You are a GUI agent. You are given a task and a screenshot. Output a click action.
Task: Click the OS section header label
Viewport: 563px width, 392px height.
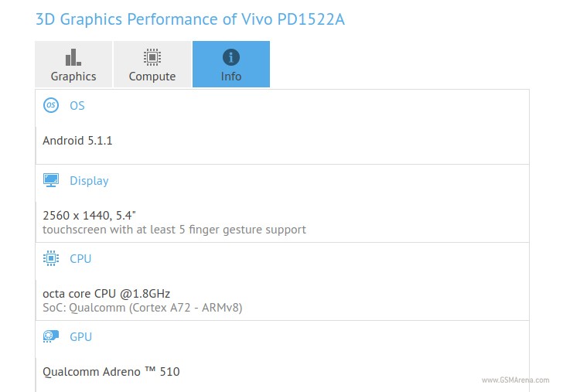coord(77,105)
